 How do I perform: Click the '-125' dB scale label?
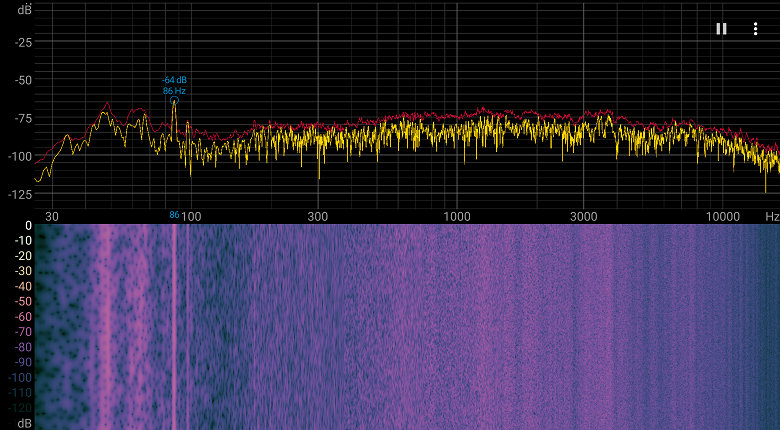click(x=20, y=194)
